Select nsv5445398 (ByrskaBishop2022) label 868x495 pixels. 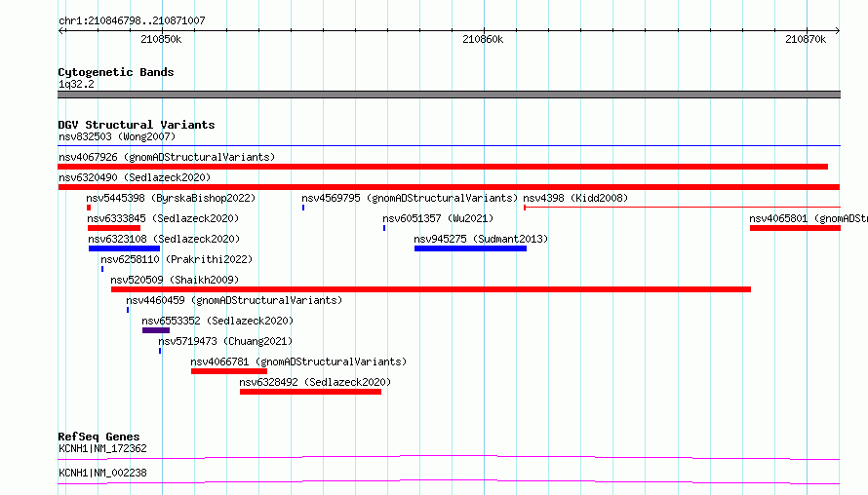171,198
